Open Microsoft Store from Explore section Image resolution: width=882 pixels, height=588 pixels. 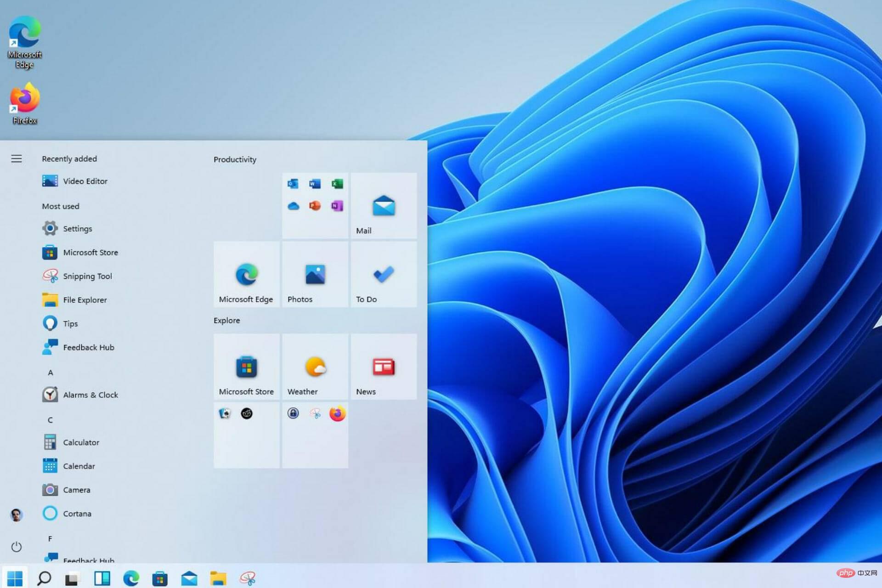(246, 366)
